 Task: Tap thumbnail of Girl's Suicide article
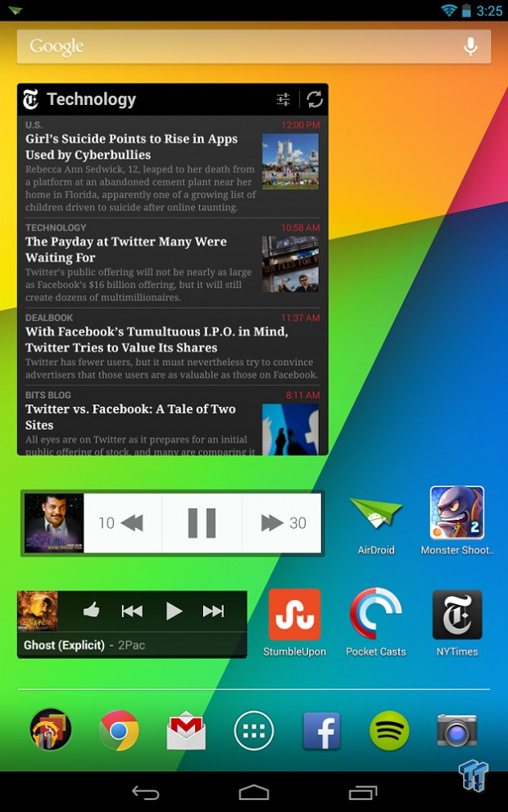290,161
